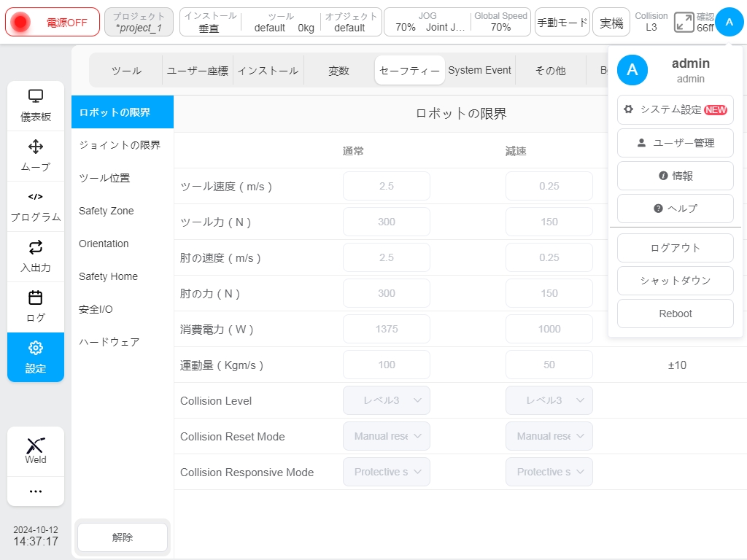Open the 情報 info menu entry

675,176
